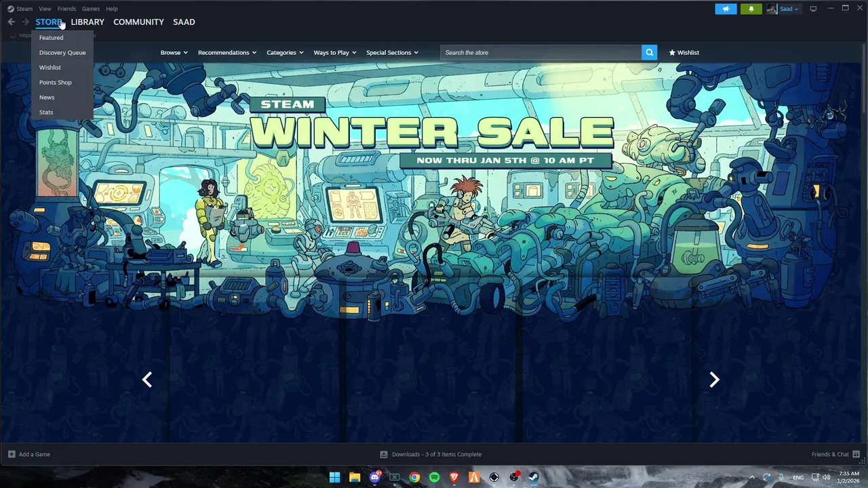Switch to Big Picture mode icon
The image size is (868, 488).
pos(813,9)
